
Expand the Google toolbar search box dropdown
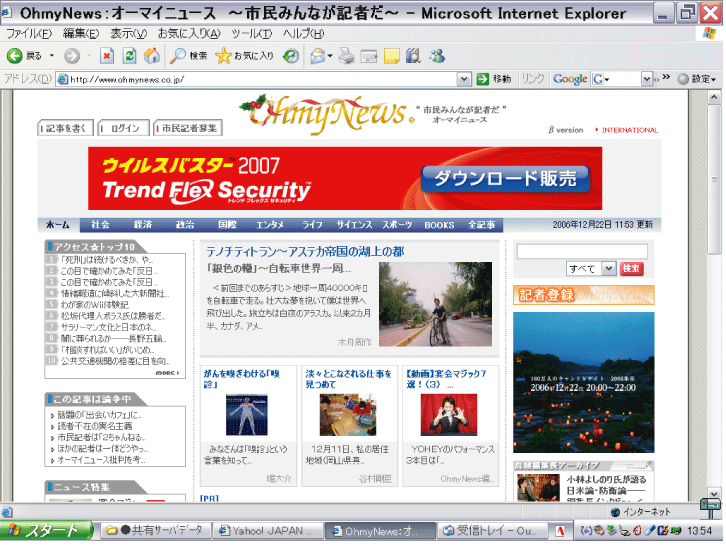click(x=646, y=79)
